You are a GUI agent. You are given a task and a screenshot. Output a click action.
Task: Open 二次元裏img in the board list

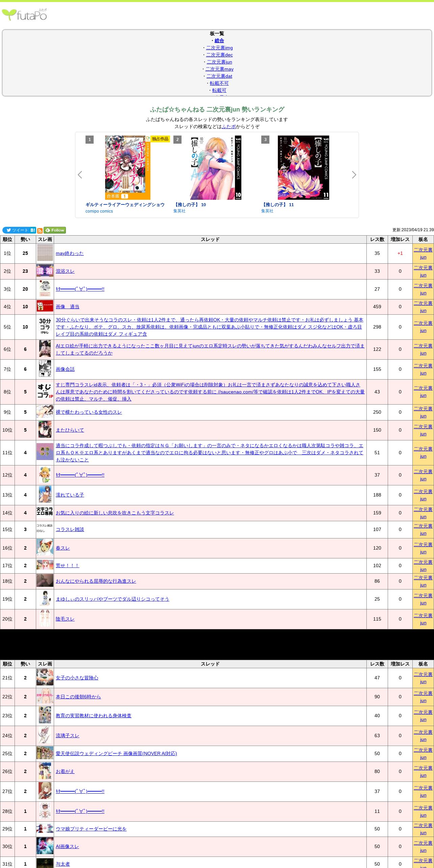(219, 48)
